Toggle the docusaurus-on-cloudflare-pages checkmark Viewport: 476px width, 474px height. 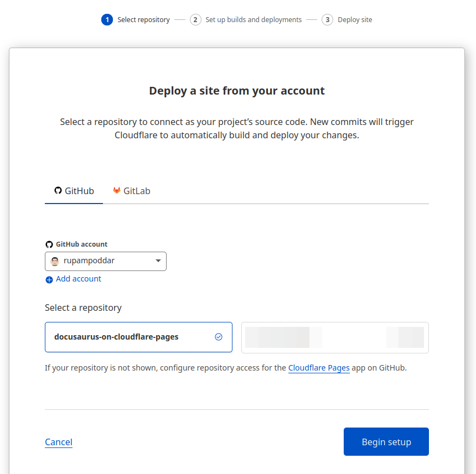tap(219, 337)
